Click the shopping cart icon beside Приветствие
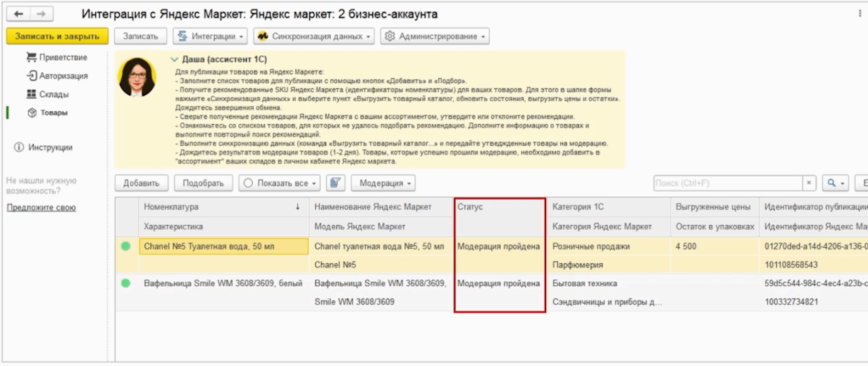The width and height of the screenshot is (868, 366). pos(31,57)
